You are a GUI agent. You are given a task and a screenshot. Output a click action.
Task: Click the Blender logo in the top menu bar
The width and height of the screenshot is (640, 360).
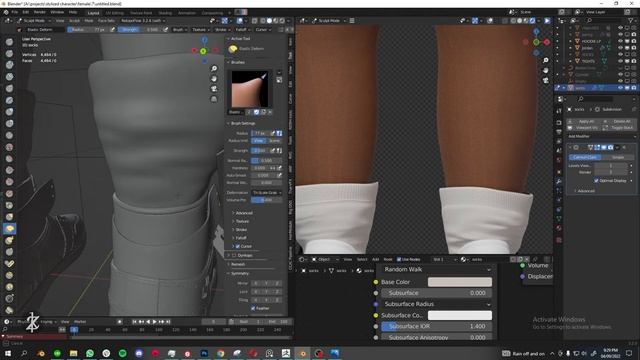(6, 12)
